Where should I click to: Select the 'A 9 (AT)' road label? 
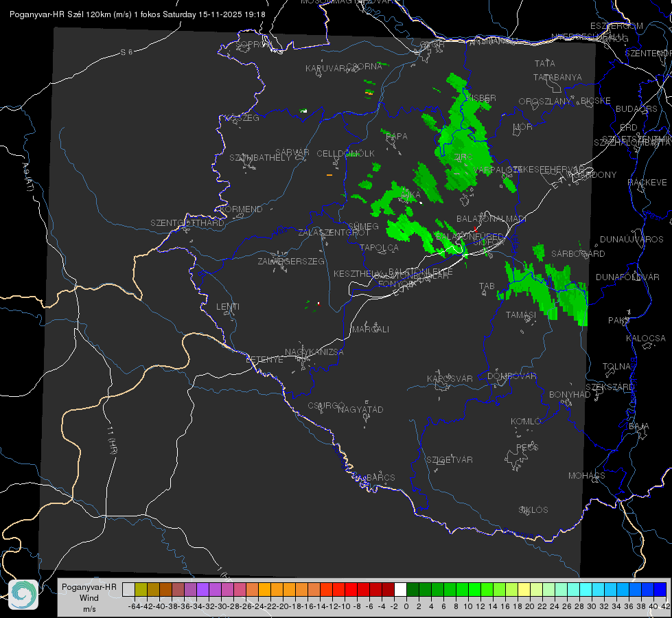(28, 177)
